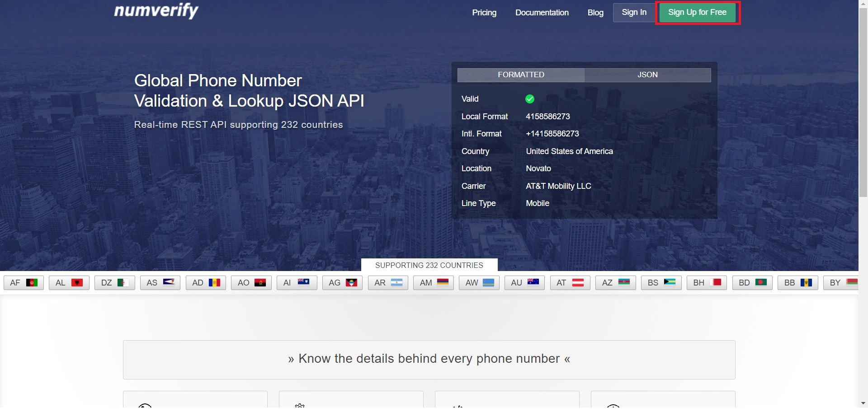Select the AO Angola flag button
The height and width of the screenshot is (412, 868).
point(251,283)
